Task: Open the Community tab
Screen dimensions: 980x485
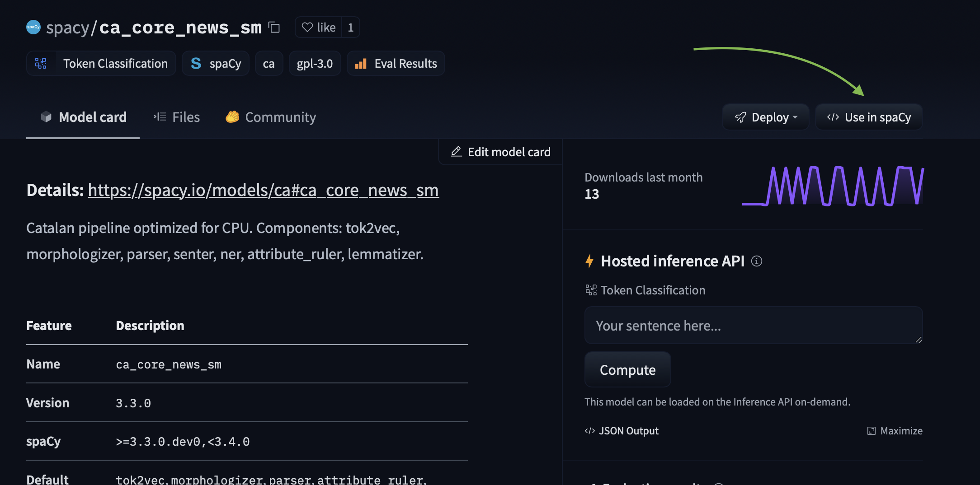Action: click(x=271, y=117)
